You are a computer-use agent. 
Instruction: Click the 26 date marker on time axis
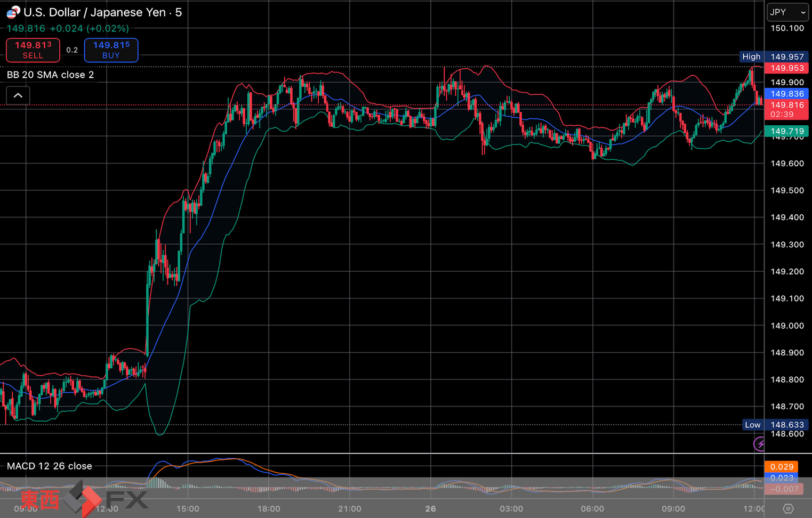point(430,508)
